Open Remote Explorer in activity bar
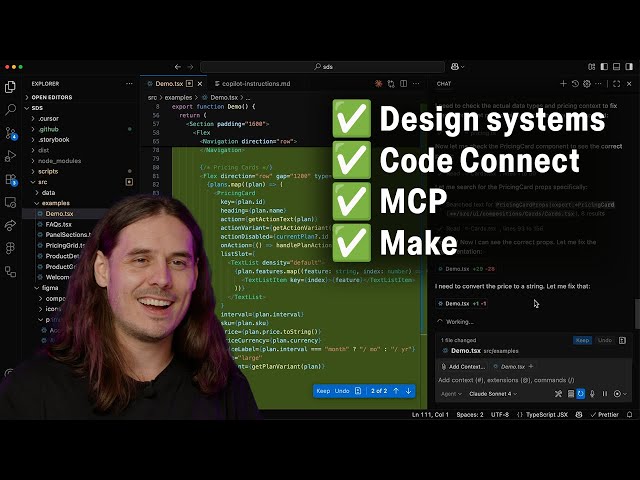This screenshot has height=480, width=640. tap(10, 202)
